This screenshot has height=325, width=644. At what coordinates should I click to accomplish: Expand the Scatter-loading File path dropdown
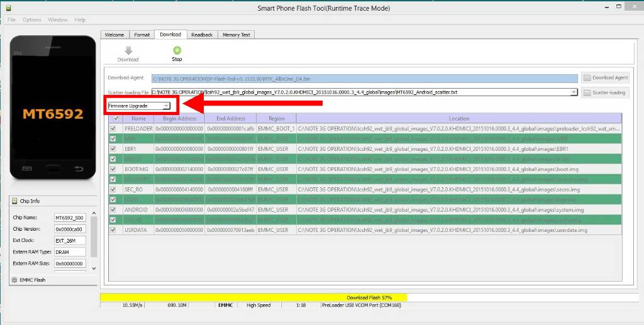(x=573, y=92)
